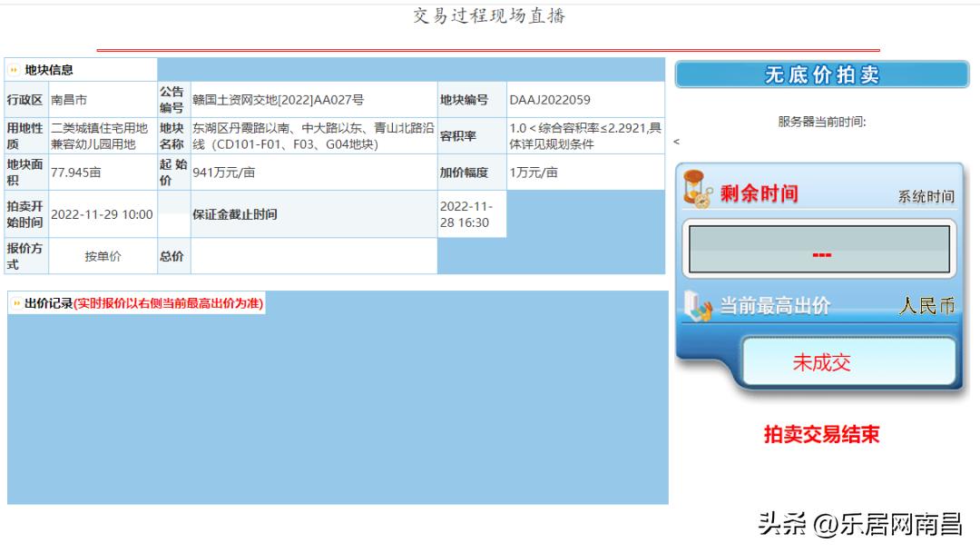Open the 无底价拍卖 banner header
The height and width of the screenshot is (553, 980).
819,75
